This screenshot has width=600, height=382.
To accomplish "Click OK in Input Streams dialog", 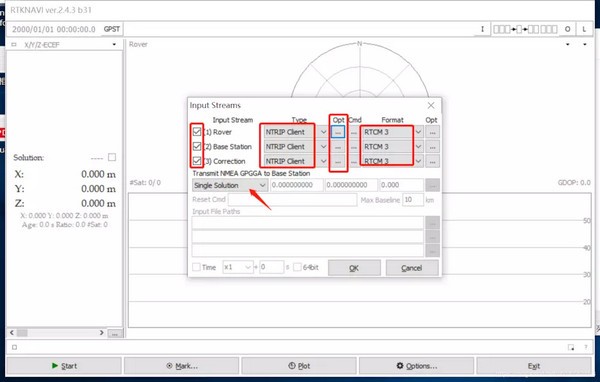I will (x=354, y=268).
